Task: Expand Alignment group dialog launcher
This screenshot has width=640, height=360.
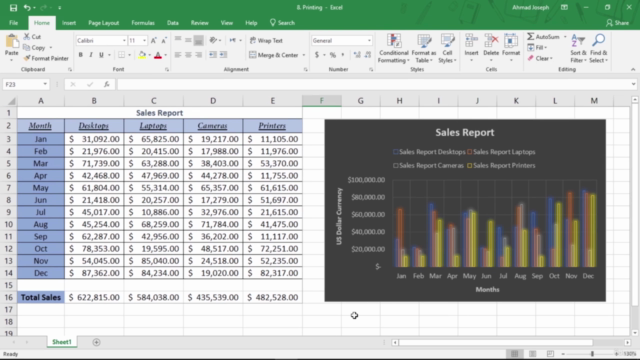Action: (305, 70)
